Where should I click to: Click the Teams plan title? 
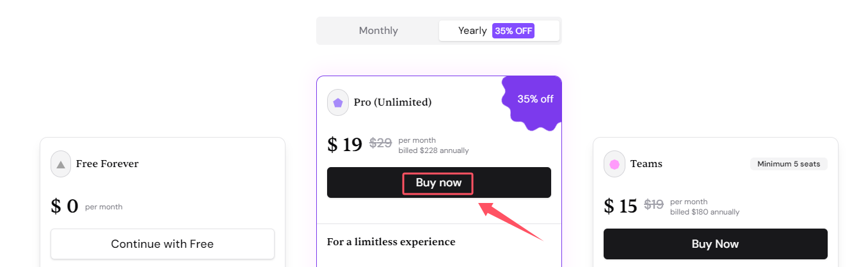pyautogui.click(x=647, y=164)
